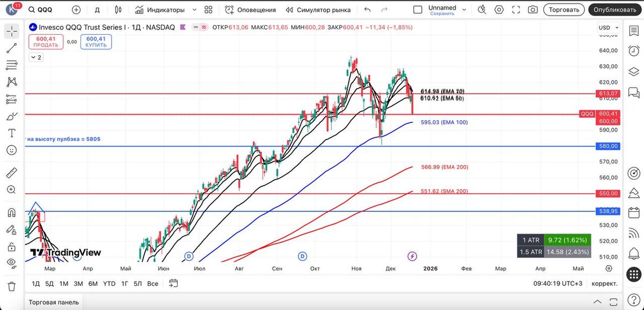Delete drawings with the trash icon
The height and width of the screenshot is (310, 644).
[11, 285]
